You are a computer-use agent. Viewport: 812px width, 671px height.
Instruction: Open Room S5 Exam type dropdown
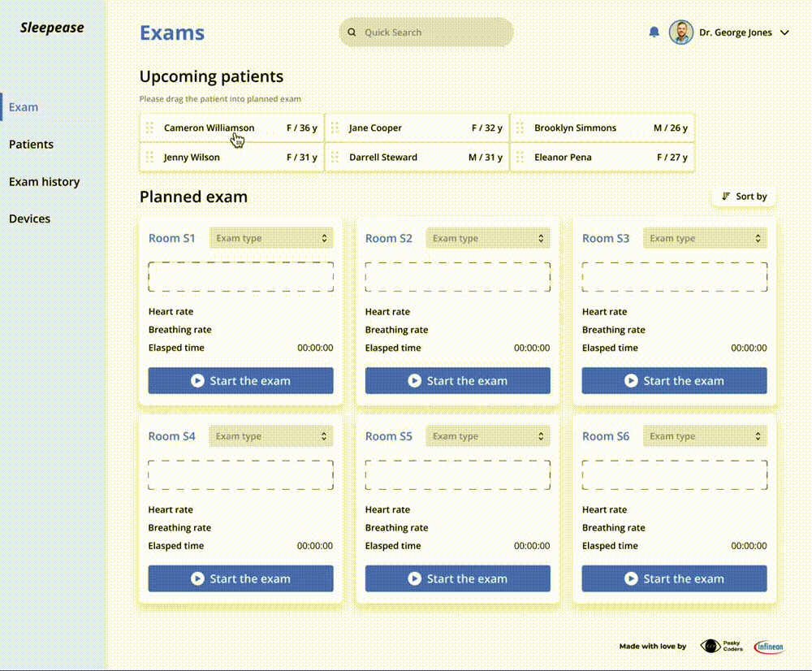click(x=488, y=436)
